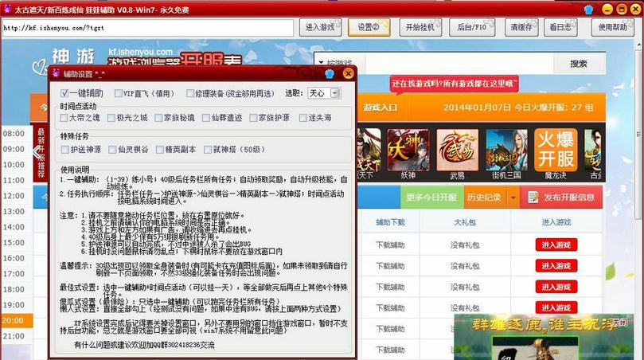The image size is (644, 360).
Task: Click the document icon on 发布开服信息
Action: [x=533, y=198]
